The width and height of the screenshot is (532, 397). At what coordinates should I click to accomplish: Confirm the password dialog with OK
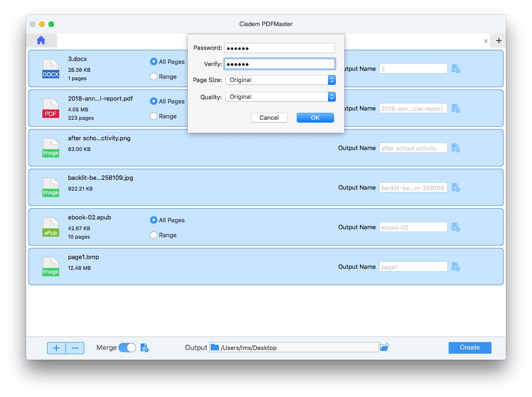tap(315, 118)
